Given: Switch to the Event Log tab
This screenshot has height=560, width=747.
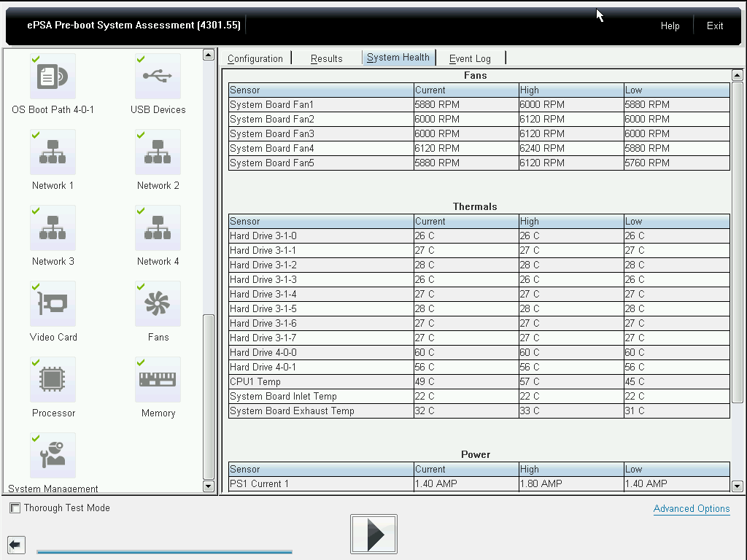Looking at the screenshot, I should (x=470, y=58).
